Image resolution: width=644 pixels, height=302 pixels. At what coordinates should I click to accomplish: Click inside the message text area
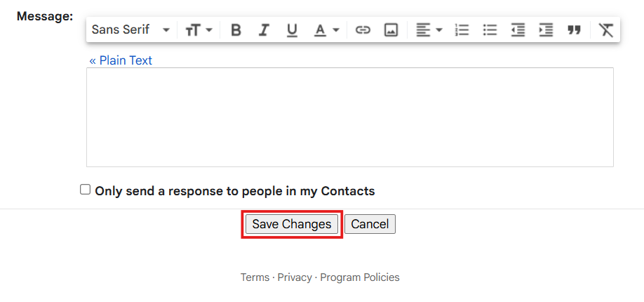(349, 117)
